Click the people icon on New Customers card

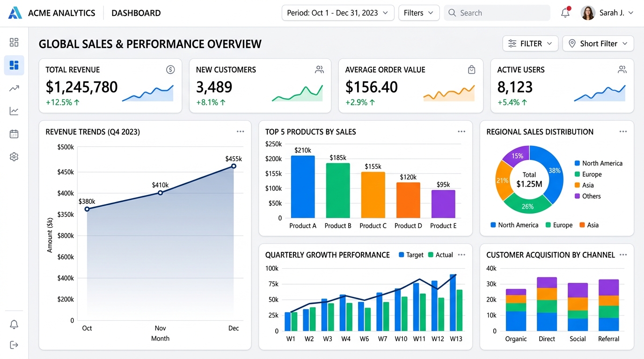[319, 70]
